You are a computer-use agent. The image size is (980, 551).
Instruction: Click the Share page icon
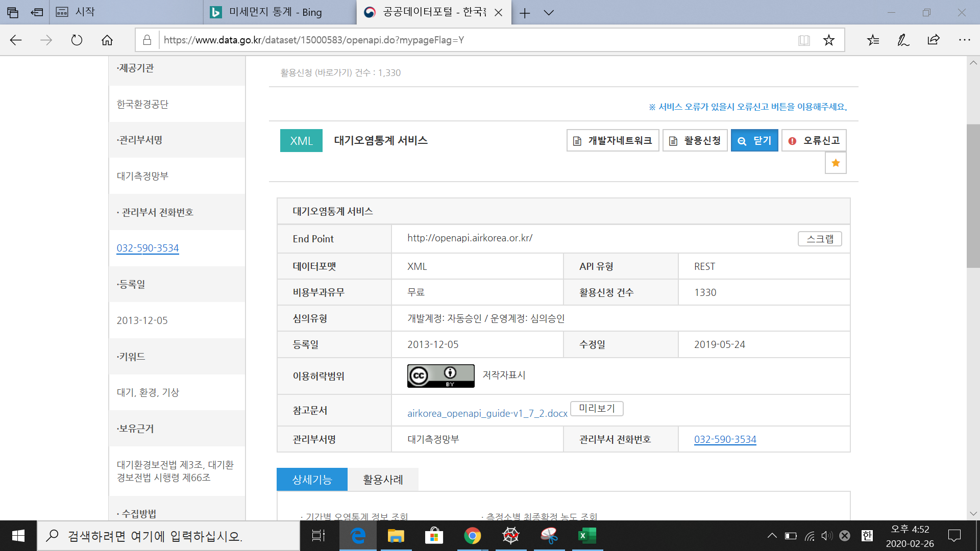[x=934, y=40]
